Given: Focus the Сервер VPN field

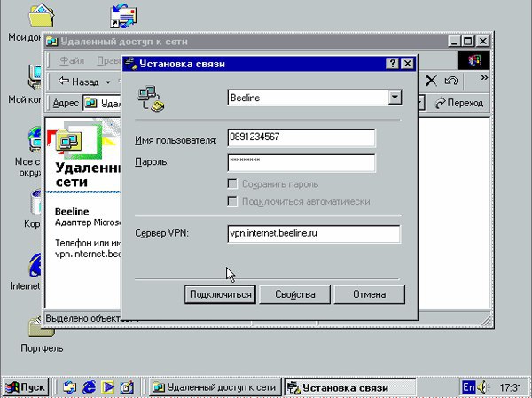Looking at the screenshot, I should tap(314, 233).
